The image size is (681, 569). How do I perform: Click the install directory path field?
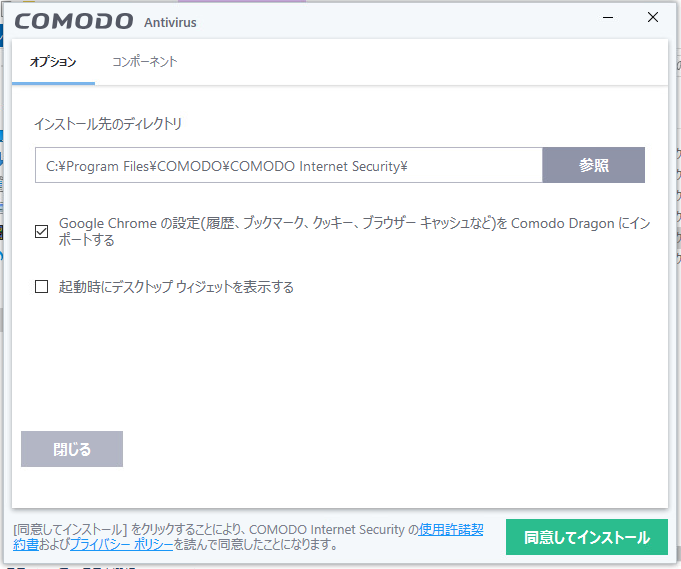[289, 165]
